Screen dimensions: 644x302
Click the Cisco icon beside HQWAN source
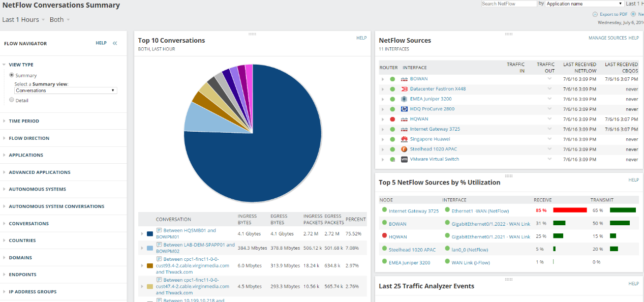click(404, 119)
